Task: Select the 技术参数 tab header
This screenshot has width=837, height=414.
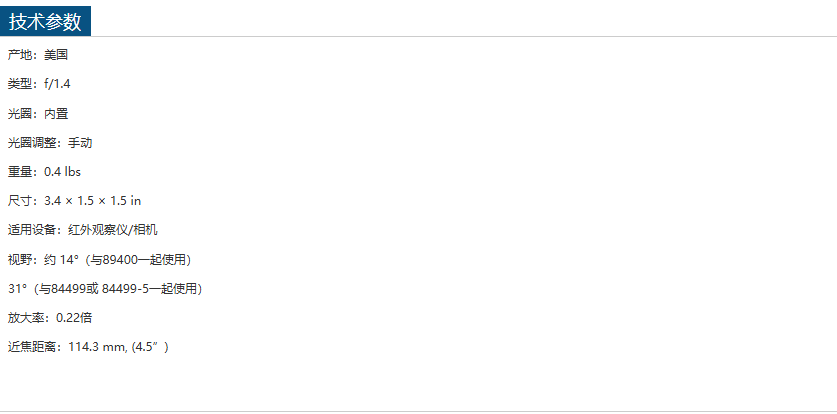Action: coord(46,21)
